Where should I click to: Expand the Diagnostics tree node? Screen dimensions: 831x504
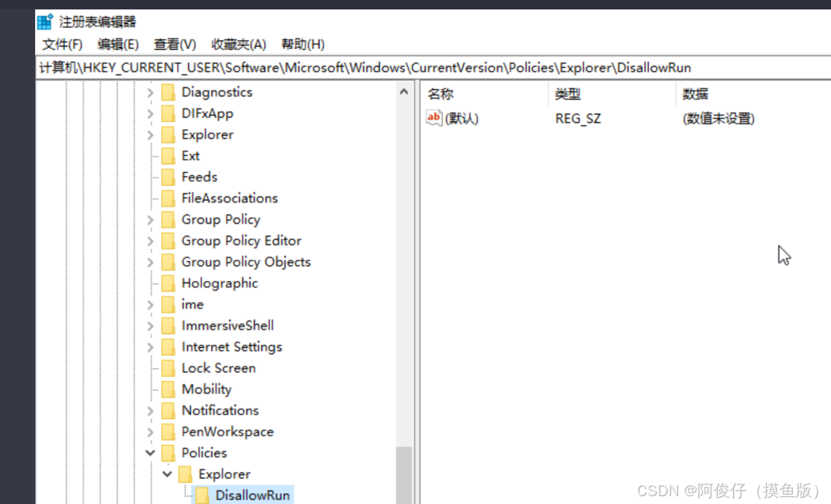point(149,92)
